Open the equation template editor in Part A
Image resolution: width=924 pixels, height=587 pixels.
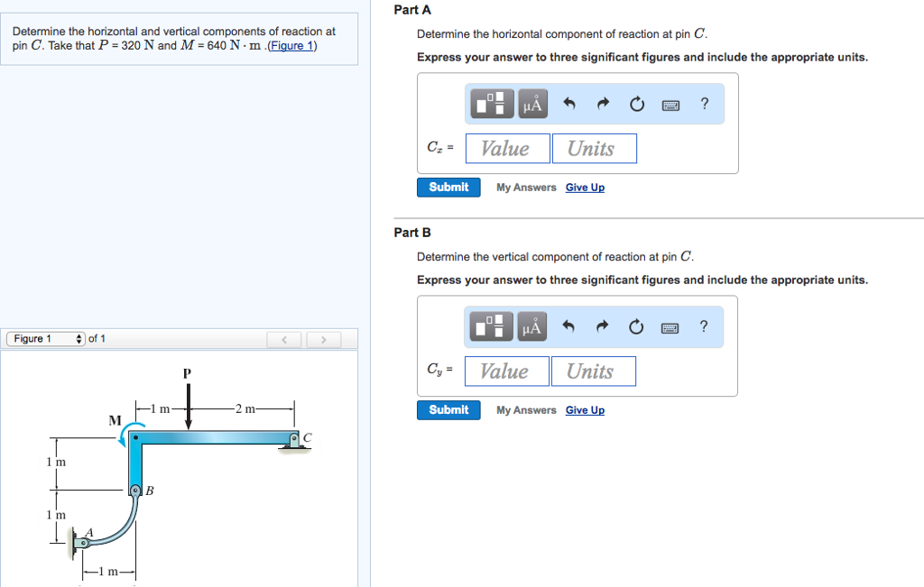click(490, 103)
